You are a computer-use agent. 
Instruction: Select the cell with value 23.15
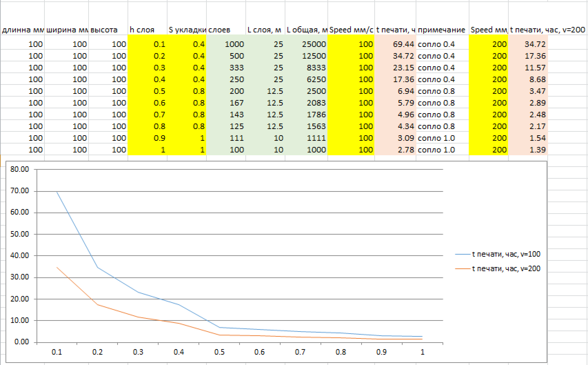pyautogui.click(x=395, y=68)
